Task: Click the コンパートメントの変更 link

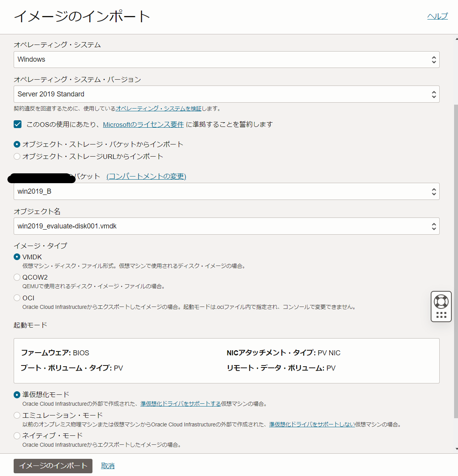Action: pos(146,176)
